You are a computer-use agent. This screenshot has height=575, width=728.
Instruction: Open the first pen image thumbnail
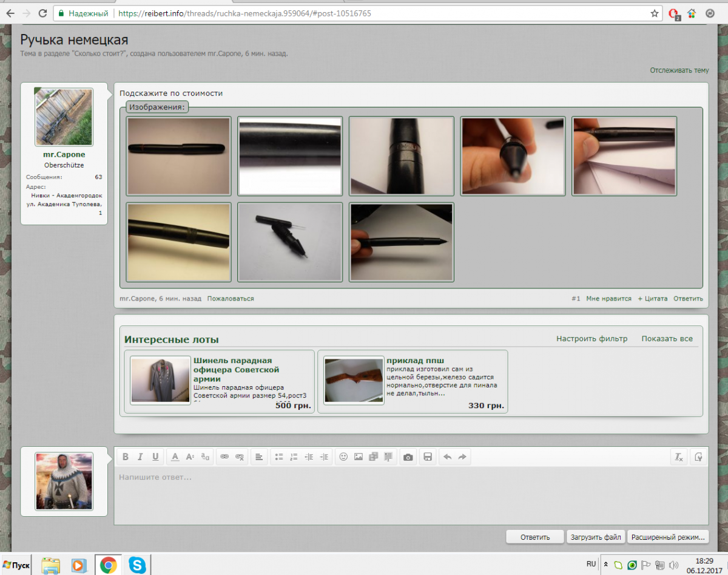tap(179, 156)
